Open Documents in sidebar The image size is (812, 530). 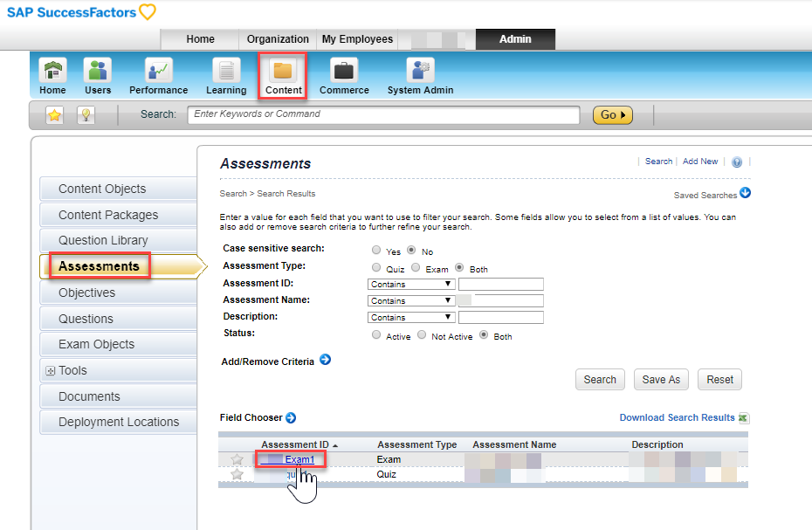point(119,396)
